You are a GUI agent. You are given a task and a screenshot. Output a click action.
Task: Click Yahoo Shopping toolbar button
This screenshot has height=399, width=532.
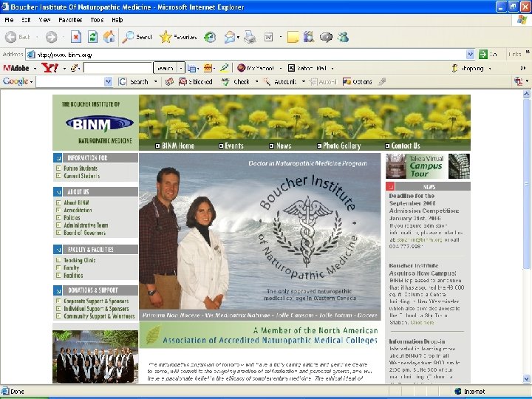[468, 68]
